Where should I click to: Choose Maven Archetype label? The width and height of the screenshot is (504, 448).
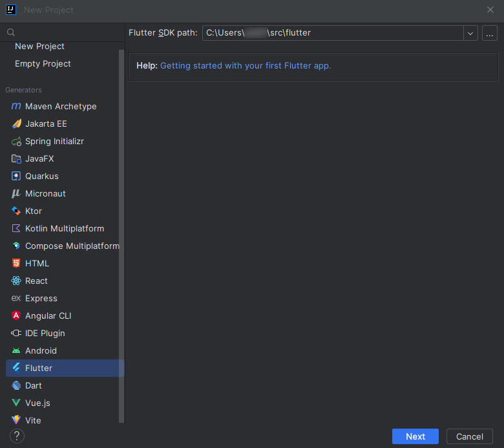coord(61,107)
